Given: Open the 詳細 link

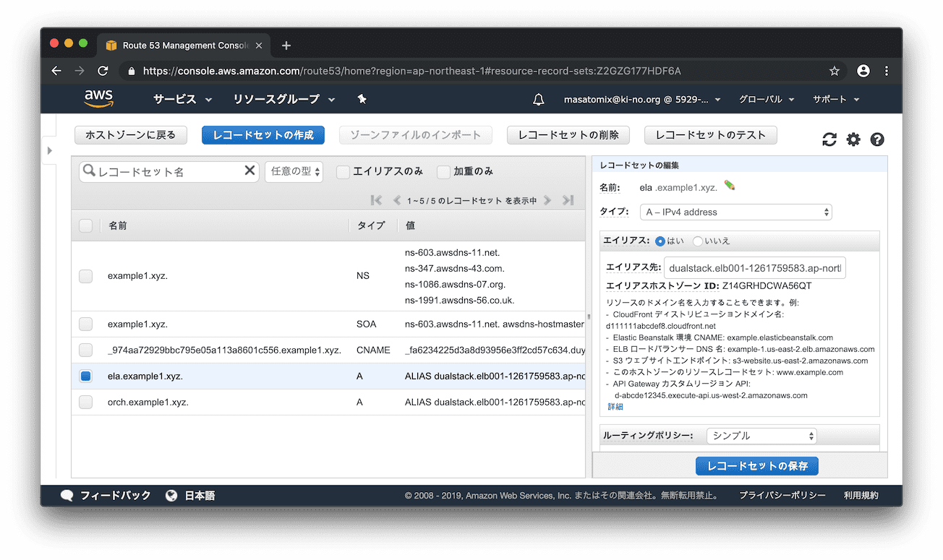Looking at the screenshot, I should point(615,407).
